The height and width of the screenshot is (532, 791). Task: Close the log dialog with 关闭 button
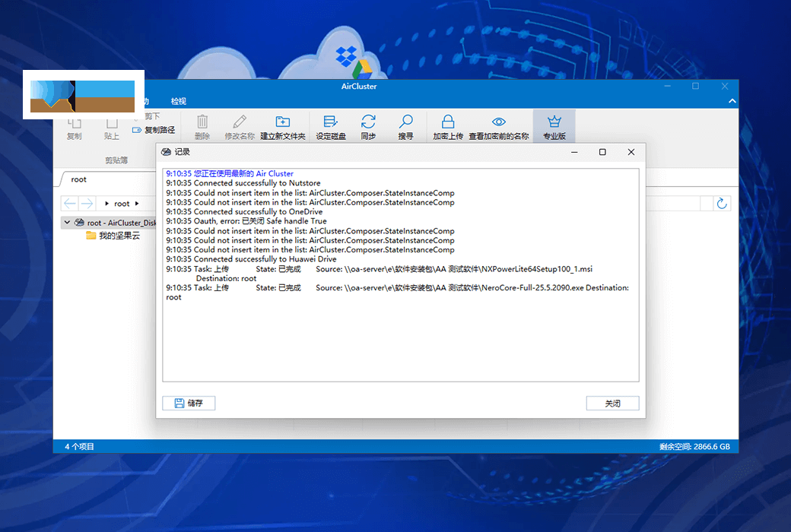[x=612, y=404]
